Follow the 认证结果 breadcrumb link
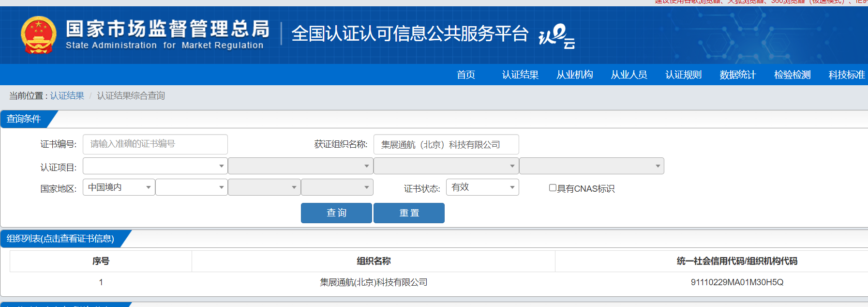 click(67, 96)
